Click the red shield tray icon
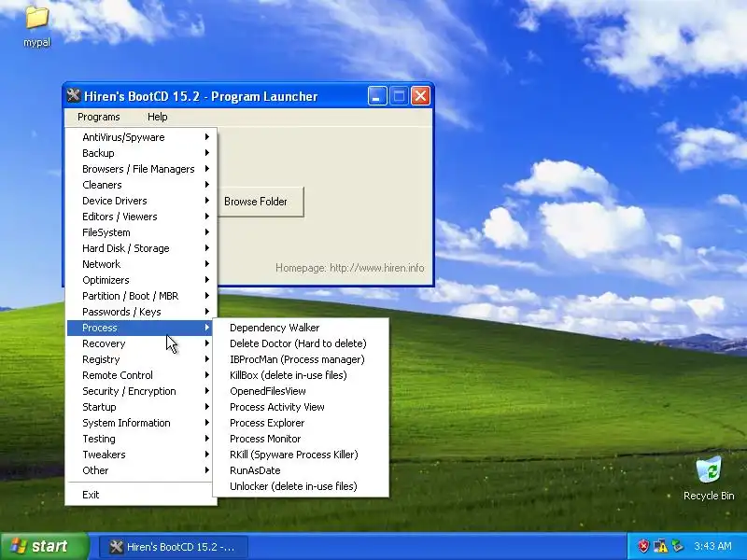The height and width of the screenshot is (560, 747). [x=643, y=546]
